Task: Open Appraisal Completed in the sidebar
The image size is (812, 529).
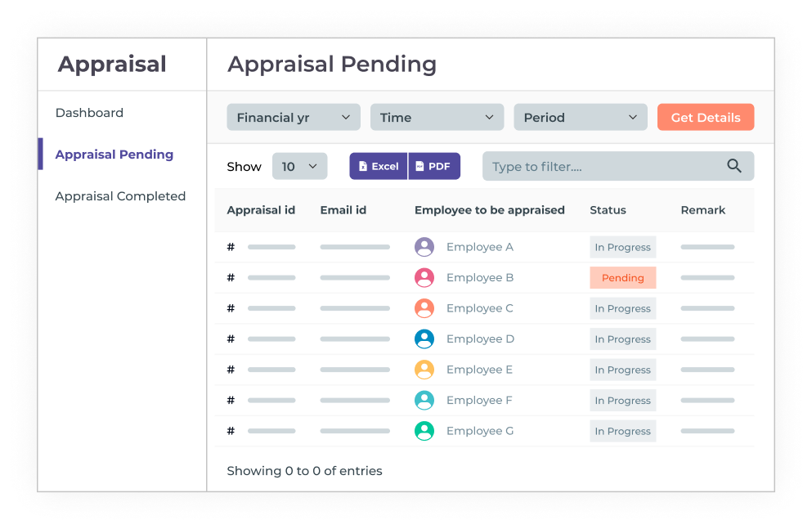Action: click(120, 196)
